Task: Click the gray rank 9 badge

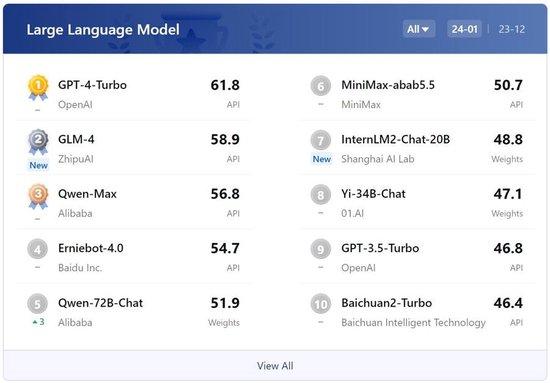Action: click(x=321, y=249)
